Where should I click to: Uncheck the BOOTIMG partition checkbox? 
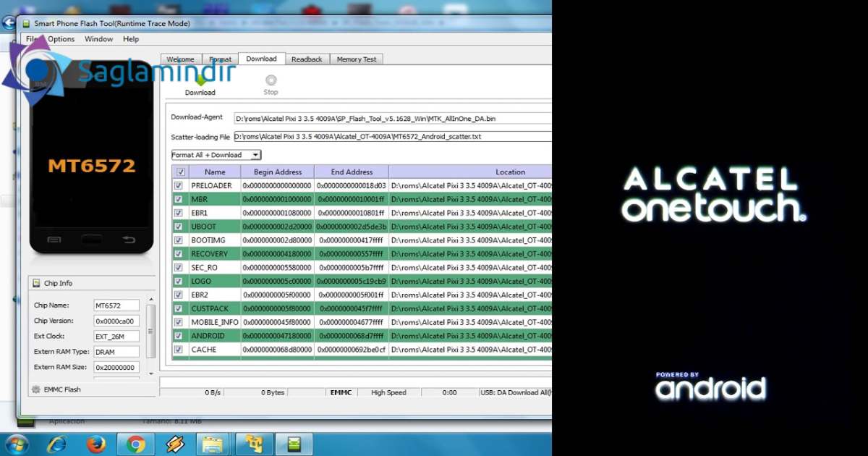pos(178,240)
